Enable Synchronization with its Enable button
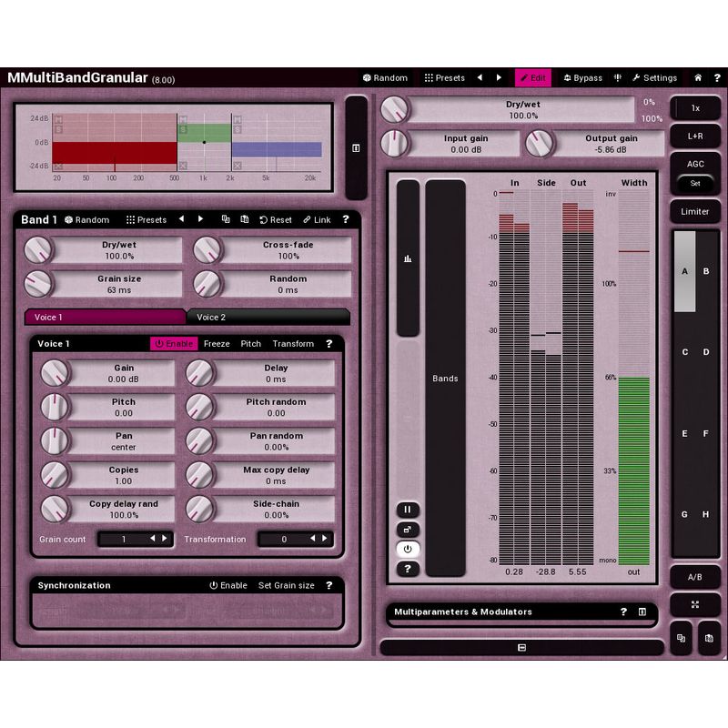 (x=228, y=585)
